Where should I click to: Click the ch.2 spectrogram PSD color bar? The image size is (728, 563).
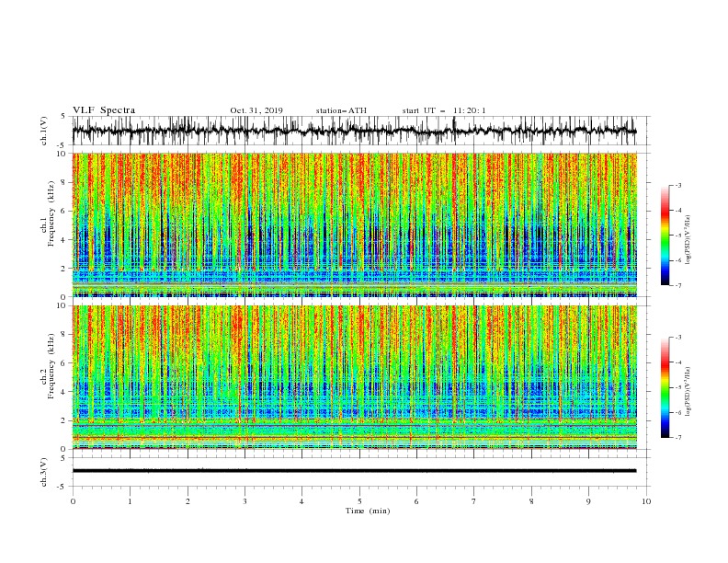point(665,387)
